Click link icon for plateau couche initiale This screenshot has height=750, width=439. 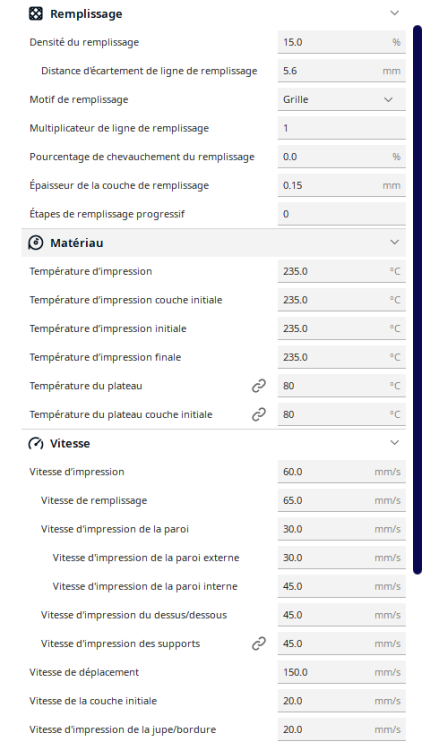coord(259,415)
